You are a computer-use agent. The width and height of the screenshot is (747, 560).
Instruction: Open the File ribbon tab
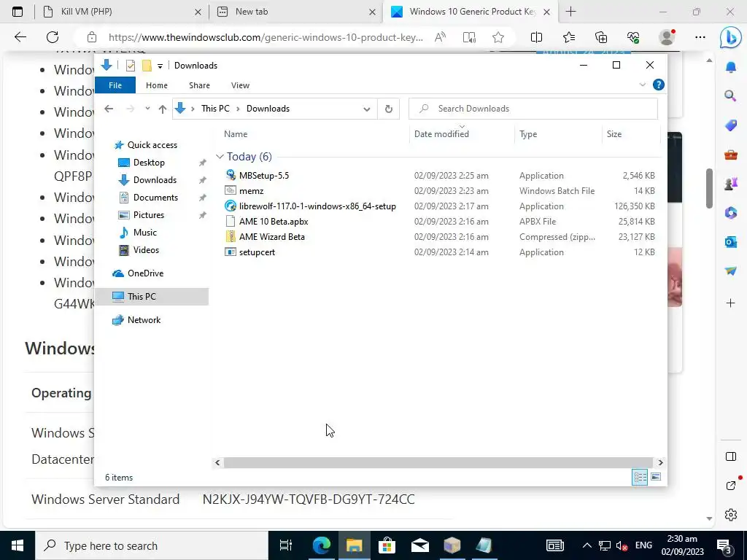[x=115, y=85]
